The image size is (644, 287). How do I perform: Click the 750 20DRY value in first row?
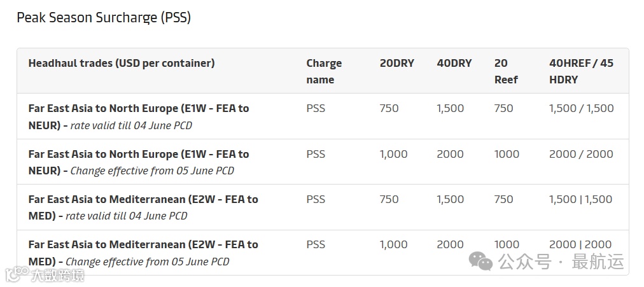click(x=389, y=108)
